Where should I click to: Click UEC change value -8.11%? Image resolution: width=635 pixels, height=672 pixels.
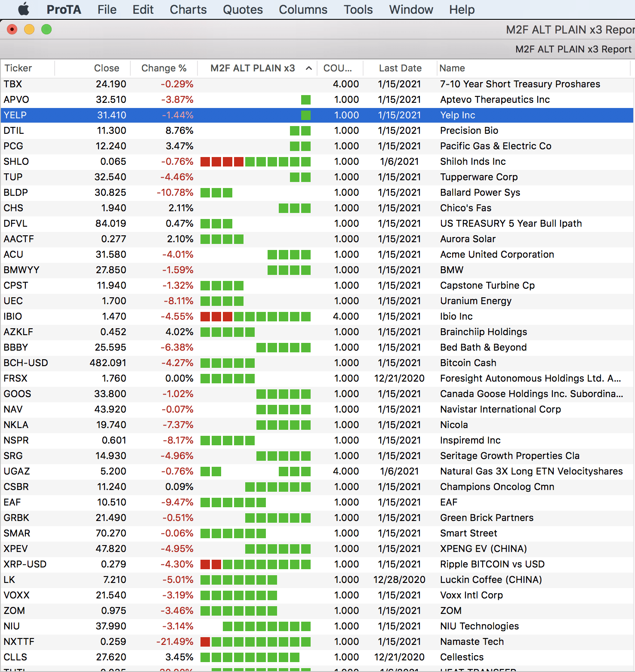point(178,301)
